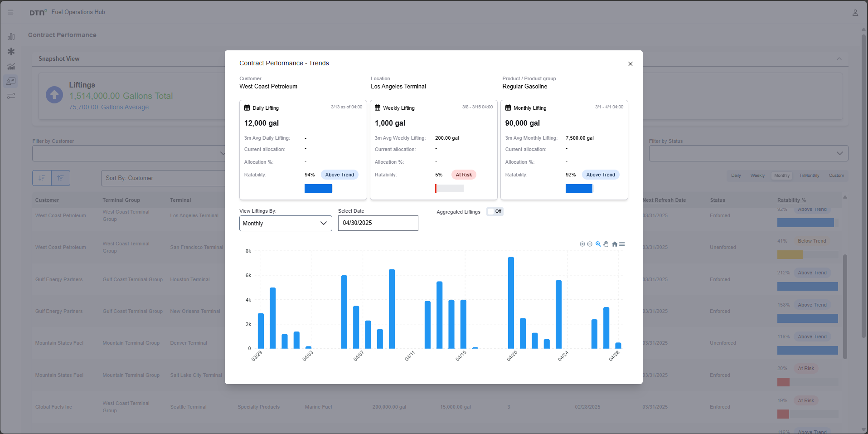The height and width of the screenshot is (434, 868).
Task: Collapse the Snapshot View panel
Action: (x=839, y=59)
